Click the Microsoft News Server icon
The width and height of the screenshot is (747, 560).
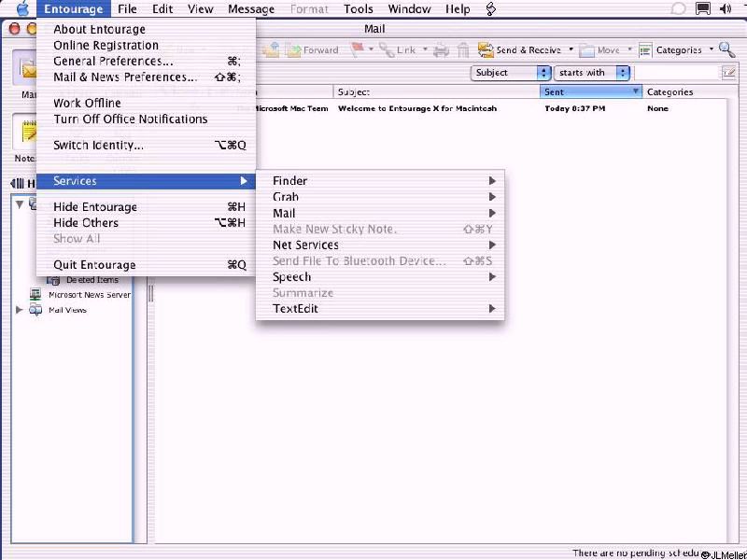click(x=35, y=295)
